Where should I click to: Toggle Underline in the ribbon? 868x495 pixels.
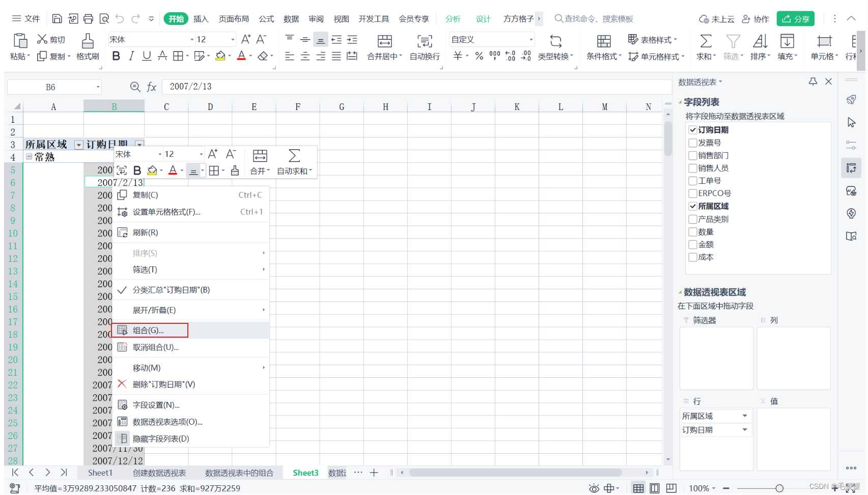coord(147,56)
